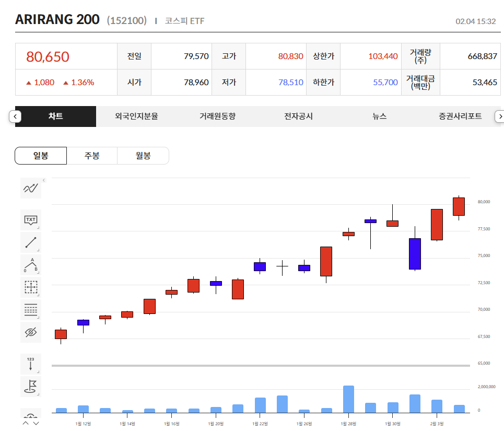
Task: Open the 전자공시 tab
Action: pyautogui.click(x=299, y=117)
